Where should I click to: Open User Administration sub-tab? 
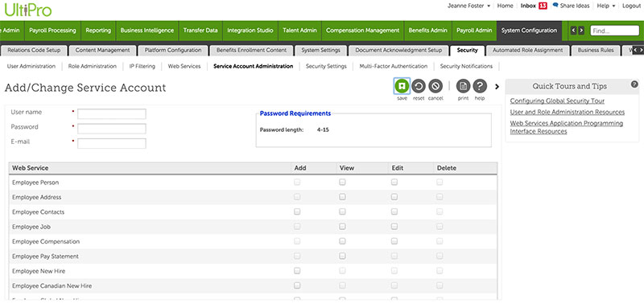pyautogui.click(x=31, y=66)
